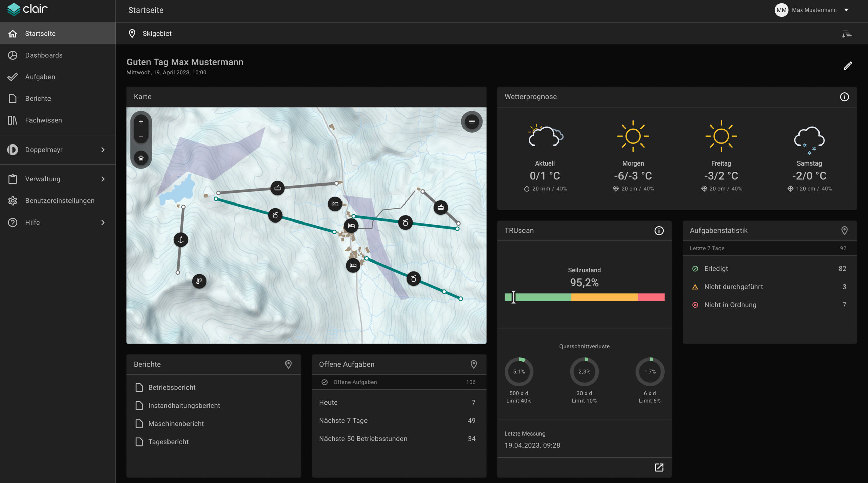
Task: Click location pin in Berichte widget
Action: [x=288, y=364]
